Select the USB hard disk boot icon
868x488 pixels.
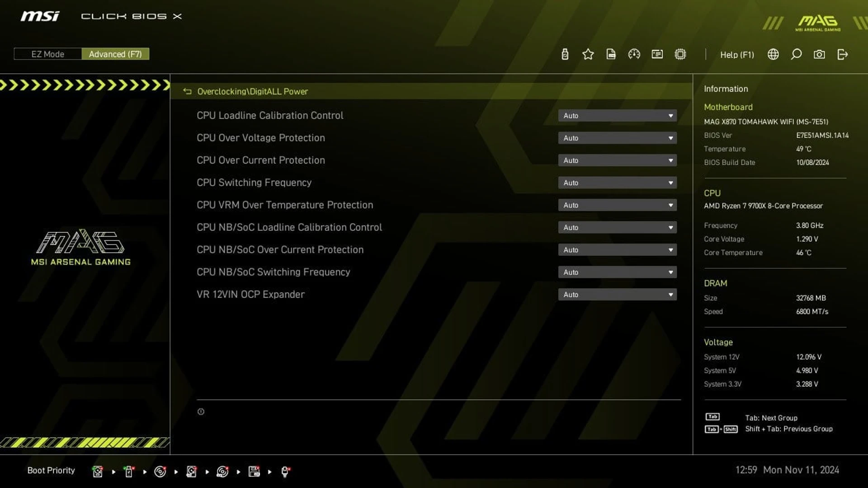tap(191, 471)
